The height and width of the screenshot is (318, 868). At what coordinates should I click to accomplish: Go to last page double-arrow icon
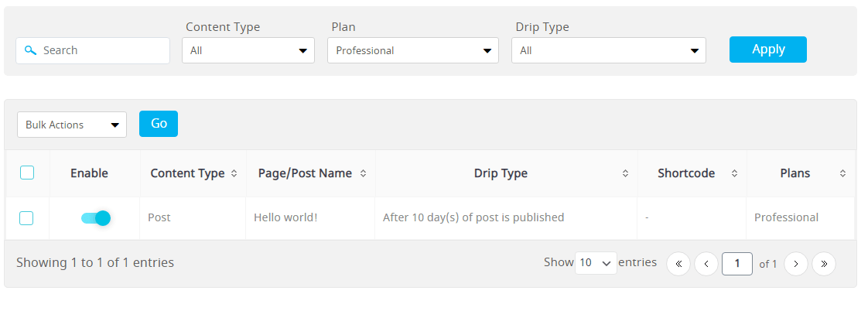point(824,264)
